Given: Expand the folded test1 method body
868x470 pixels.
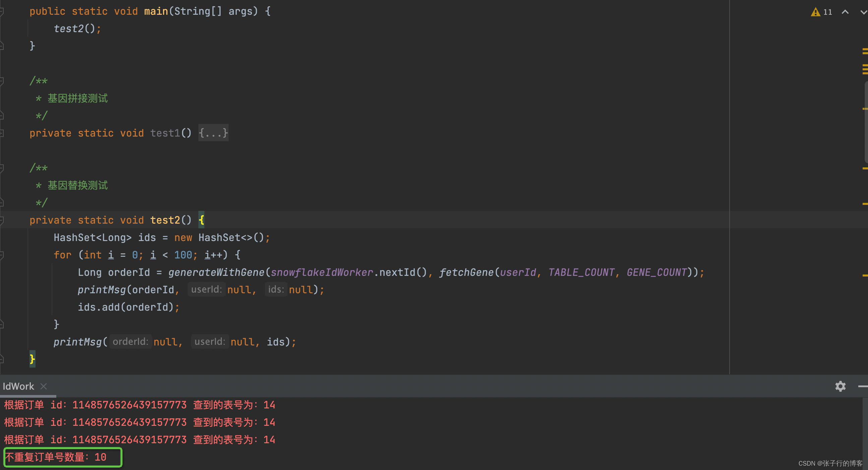Looking at the screenshot, I should point(213,133).
